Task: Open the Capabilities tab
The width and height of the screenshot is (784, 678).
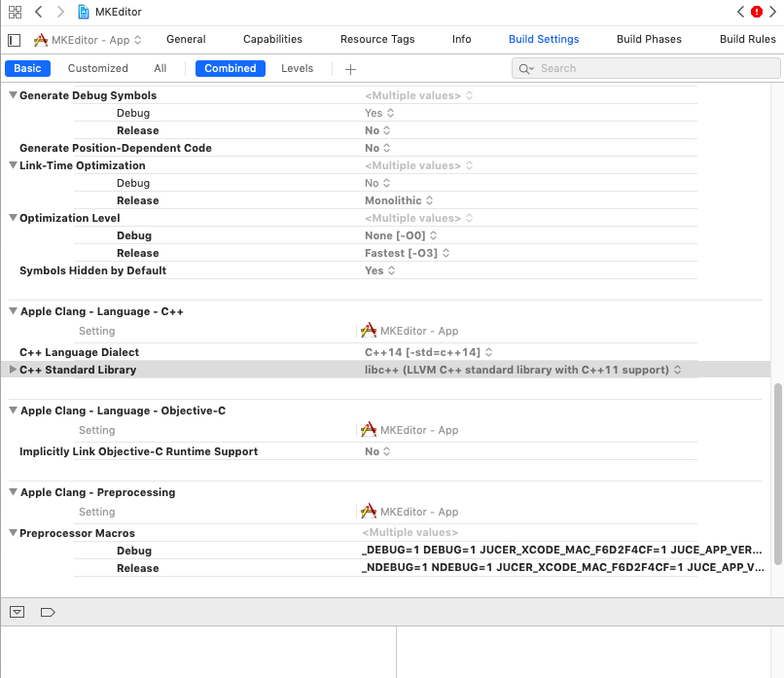Action: pyautogui.click(x=272, y=39)
